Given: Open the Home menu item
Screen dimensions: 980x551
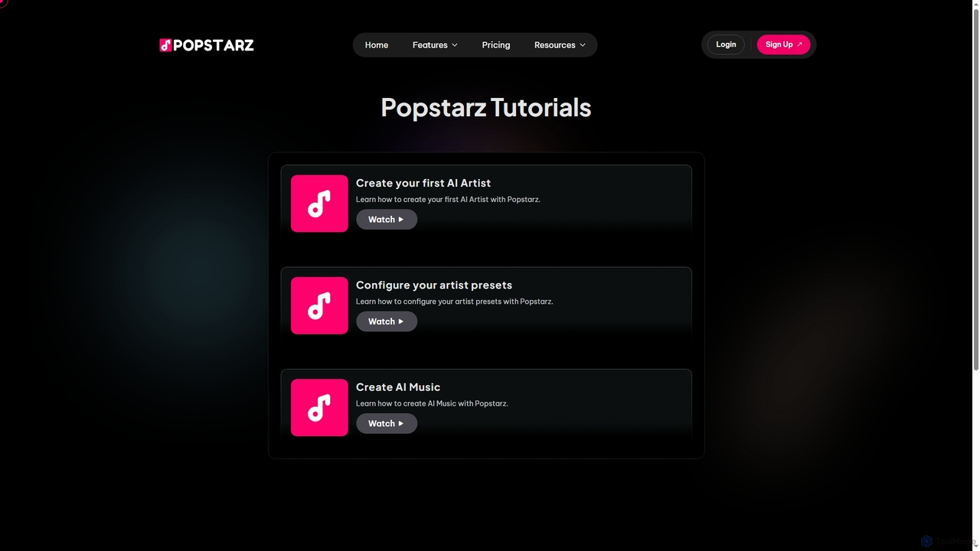Looking at the screenshot, I should coord(377,45).
